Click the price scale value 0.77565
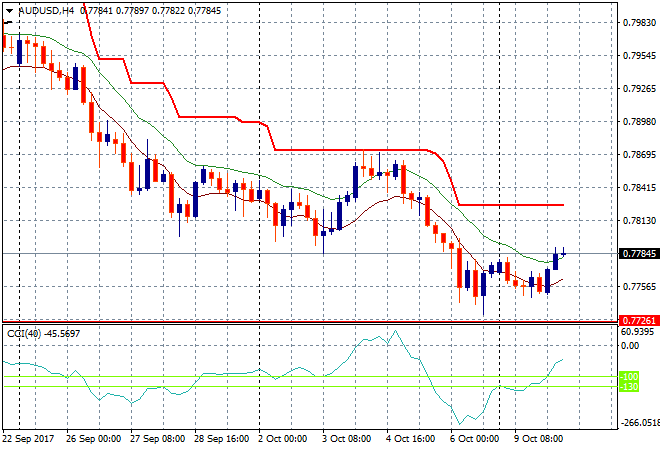This screenshot has height=450, width=660. pos(639,287)
